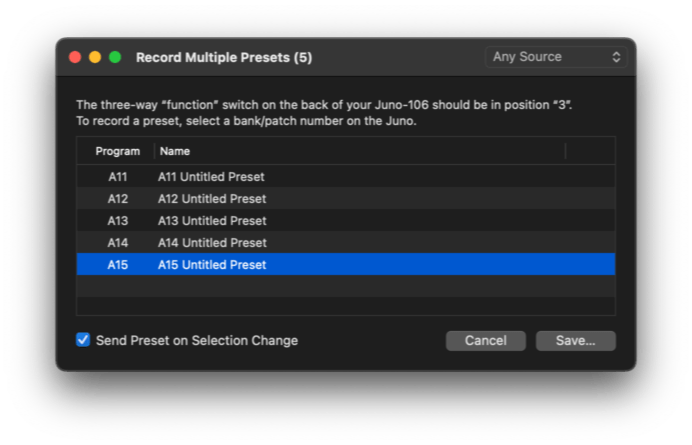Click the Save... button
This screenshot has width=692, height=445.
pyautogui.click(x=575, y=341)
